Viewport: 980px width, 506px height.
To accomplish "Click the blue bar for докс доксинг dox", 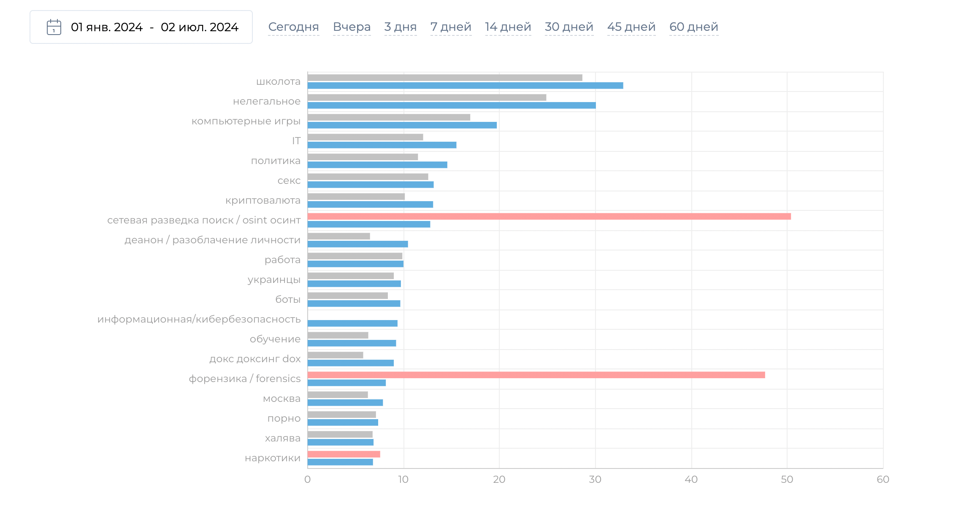I will (351, 363).
